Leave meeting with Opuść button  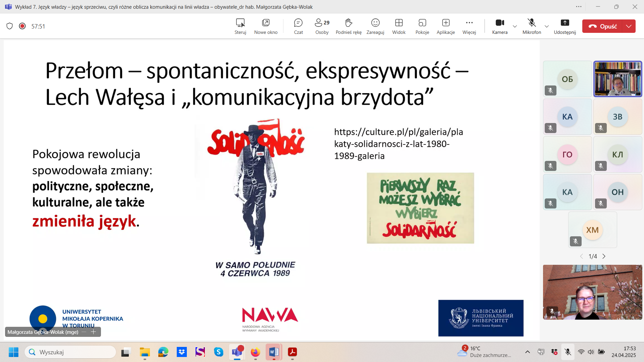(603, 26)
